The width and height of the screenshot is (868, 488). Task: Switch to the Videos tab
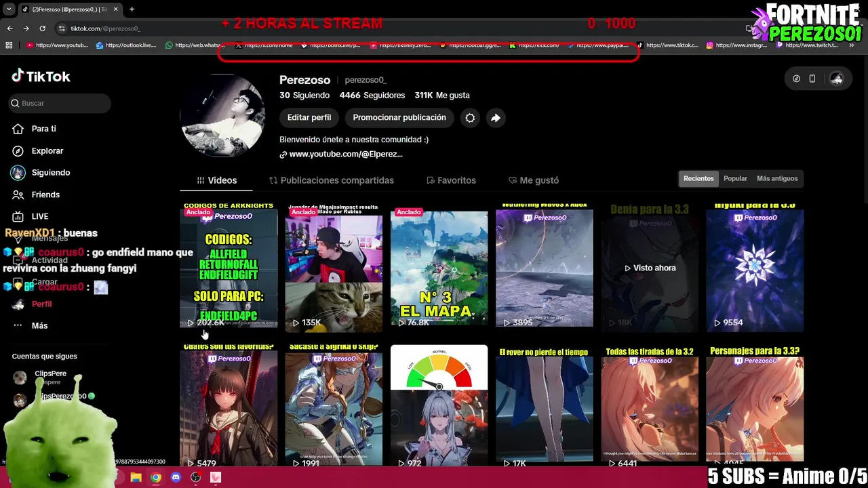pos(216,180)
